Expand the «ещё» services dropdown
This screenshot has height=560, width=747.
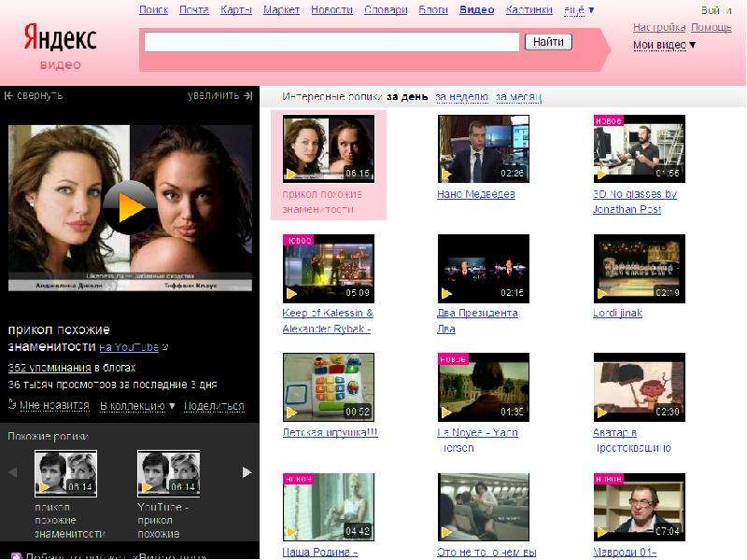(x=579, y=10)
